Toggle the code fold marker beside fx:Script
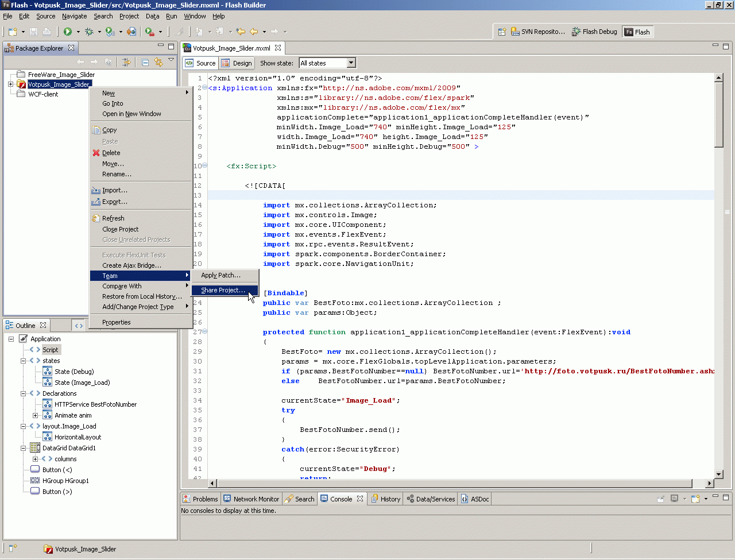 pos(205,166)
